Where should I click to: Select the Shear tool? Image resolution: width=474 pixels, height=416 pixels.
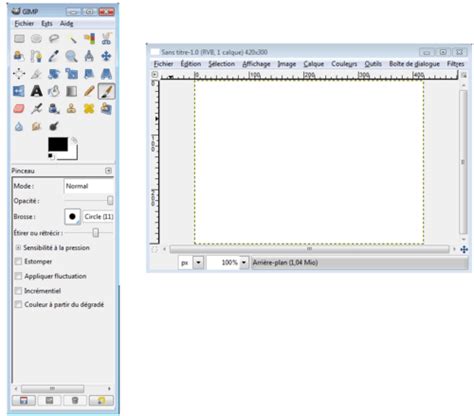(89, 73)
